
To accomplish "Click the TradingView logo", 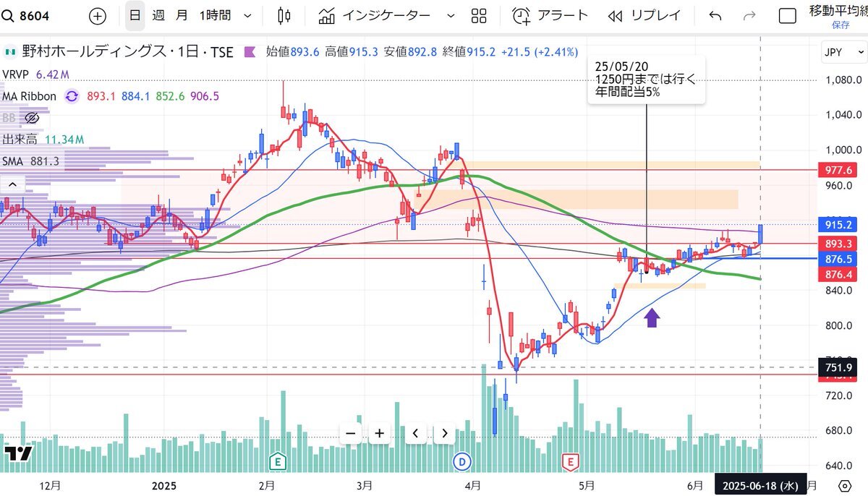I will tap(18, 453).
